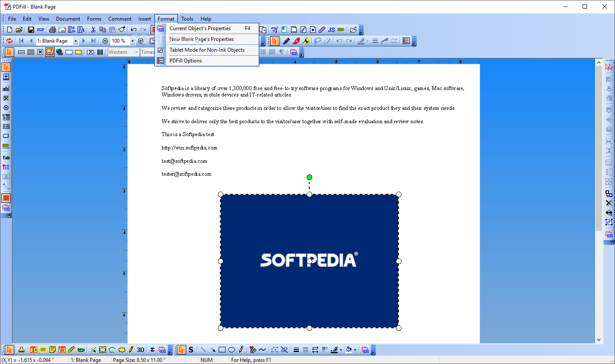Zoom in with the plus circle
Screen dimensions: 615x364
[141, 41]
